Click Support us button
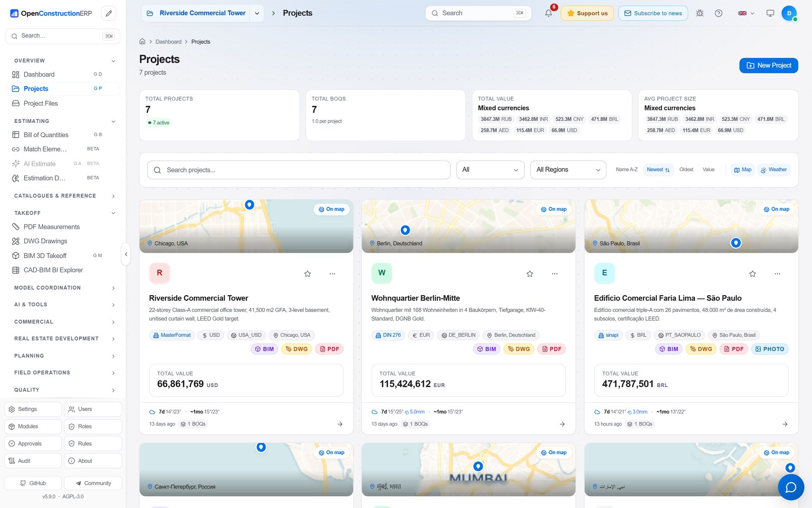812x508 pixels. (587, 13)
